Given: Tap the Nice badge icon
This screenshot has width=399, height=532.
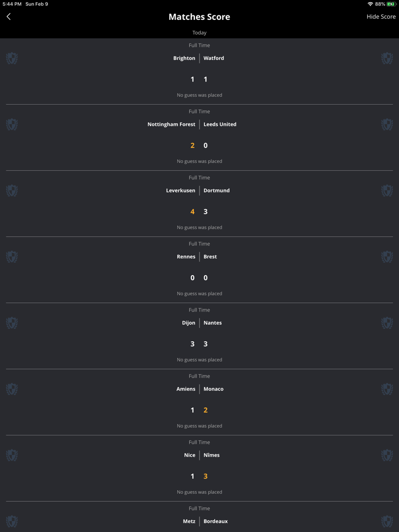Looking at the screenshot, I should click(x=12, y=455).
